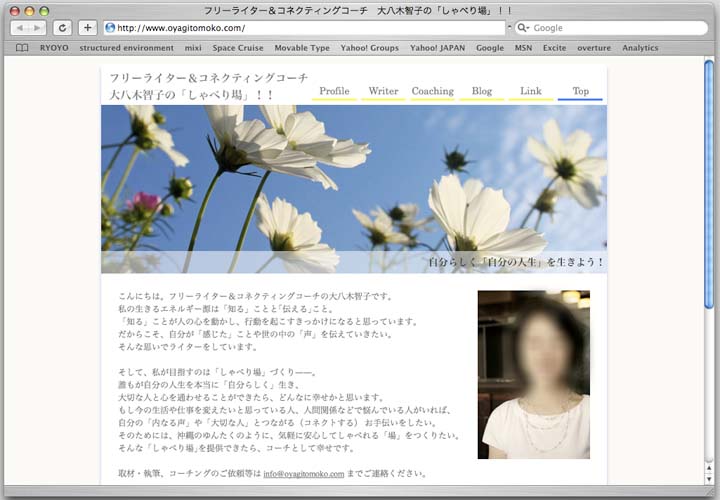
Task: Open the Yahoo! JAPAN bookmark
Action: pos(437,48)
